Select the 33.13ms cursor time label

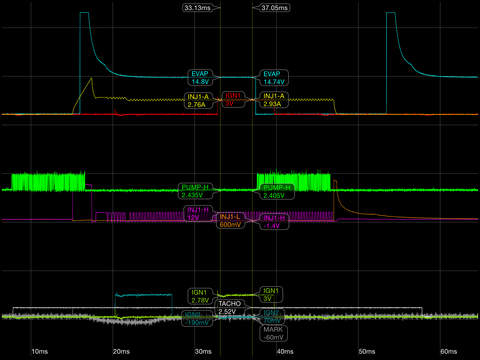197,7
